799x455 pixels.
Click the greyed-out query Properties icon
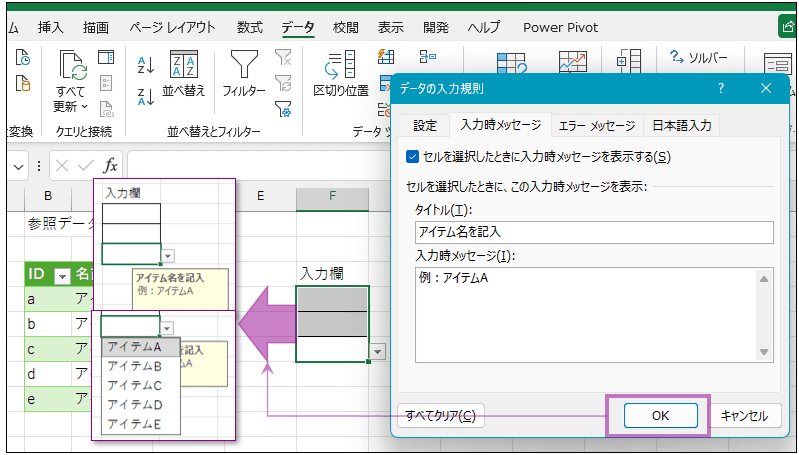pos(106,83)
